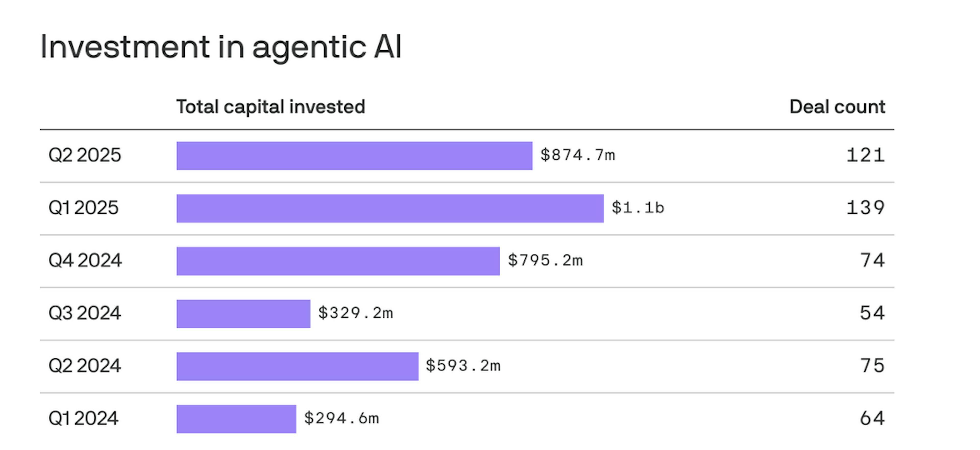The width and height of the screenshot is (980, 450).
Task: Select the Q1 2025 row label
Action: pos(83,208)
